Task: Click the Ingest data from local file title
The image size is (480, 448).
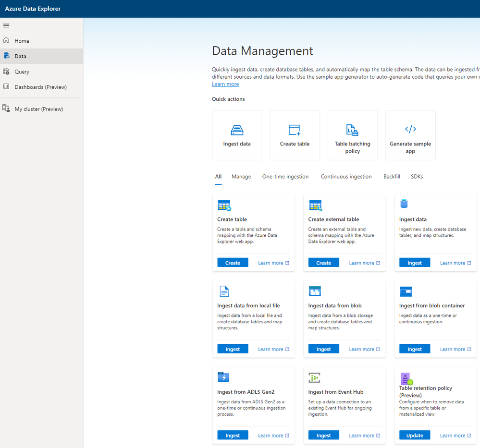Action: point(248,305)
